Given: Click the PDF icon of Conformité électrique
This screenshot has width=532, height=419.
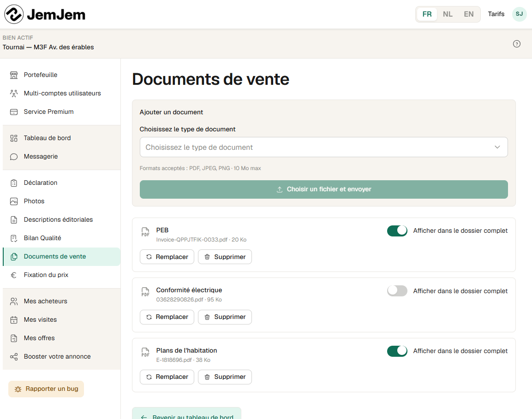Looking at the screenshot, I should (145, 292).
